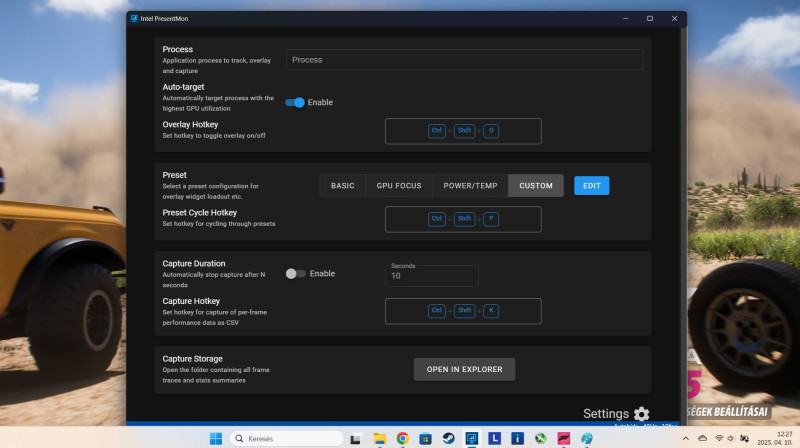800x448 pixels.
Task: Click the Capture Hotkey box
Action: tap(463, 311)
